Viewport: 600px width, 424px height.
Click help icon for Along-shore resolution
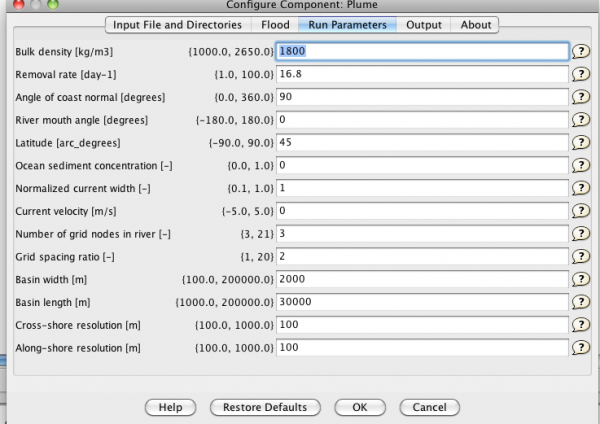pyautogui.click(x=579, y=347)
